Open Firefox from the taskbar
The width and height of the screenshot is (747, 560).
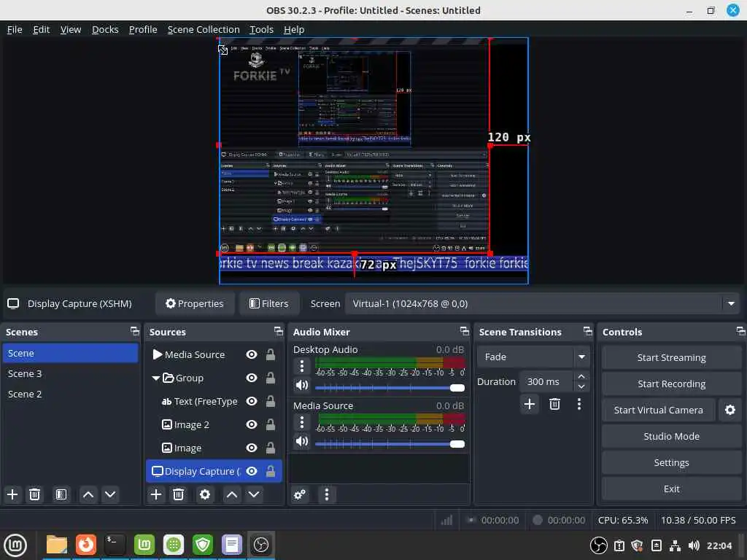pyautogui.click(x=86, y=545)
